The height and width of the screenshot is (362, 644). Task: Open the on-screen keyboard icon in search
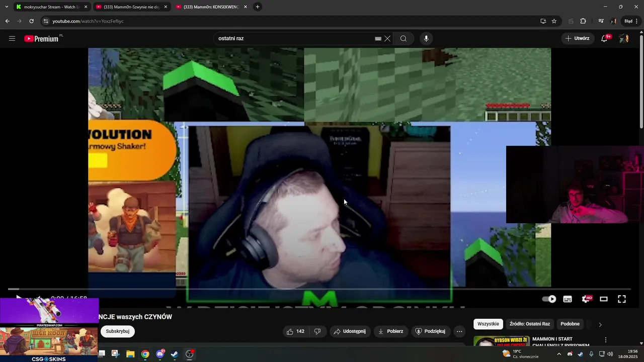point(378,39)
